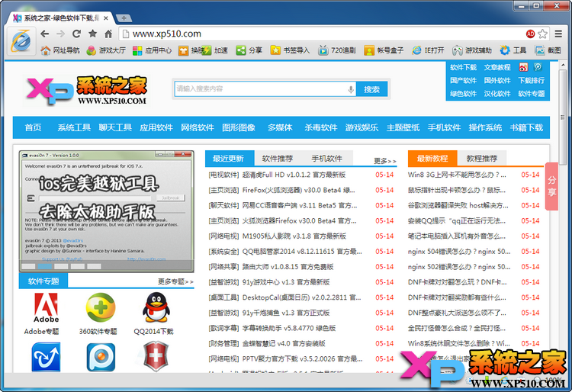Image resolution: width=572 pixels, height=392 pixels.
Task: Switch to 软件推荐 tab
Action: click(x=278, y=159)
